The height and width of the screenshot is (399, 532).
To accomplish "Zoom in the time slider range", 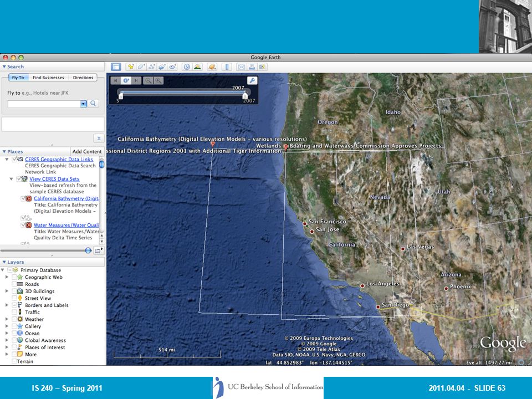I will coord(158,80).
